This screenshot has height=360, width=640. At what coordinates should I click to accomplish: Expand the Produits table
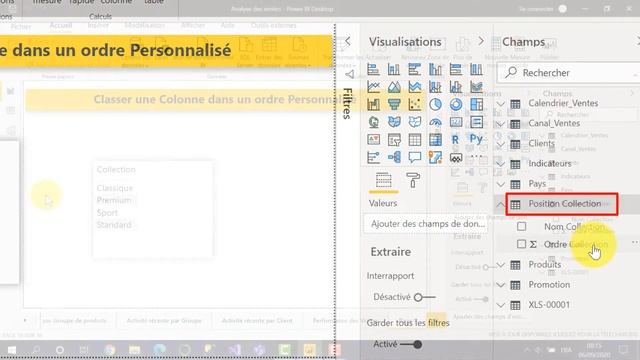(501, 265)
